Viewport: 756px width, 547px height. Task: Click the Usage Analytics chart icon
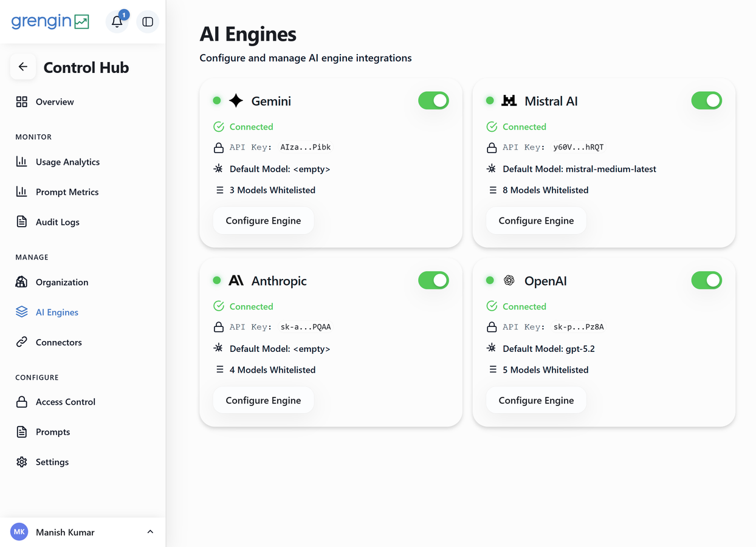pos(22,162)
